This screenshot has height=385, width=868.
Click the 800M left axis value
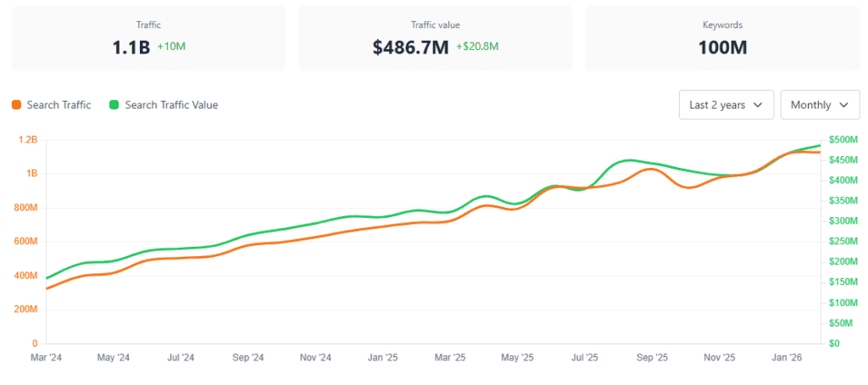(x=26, y=208)
